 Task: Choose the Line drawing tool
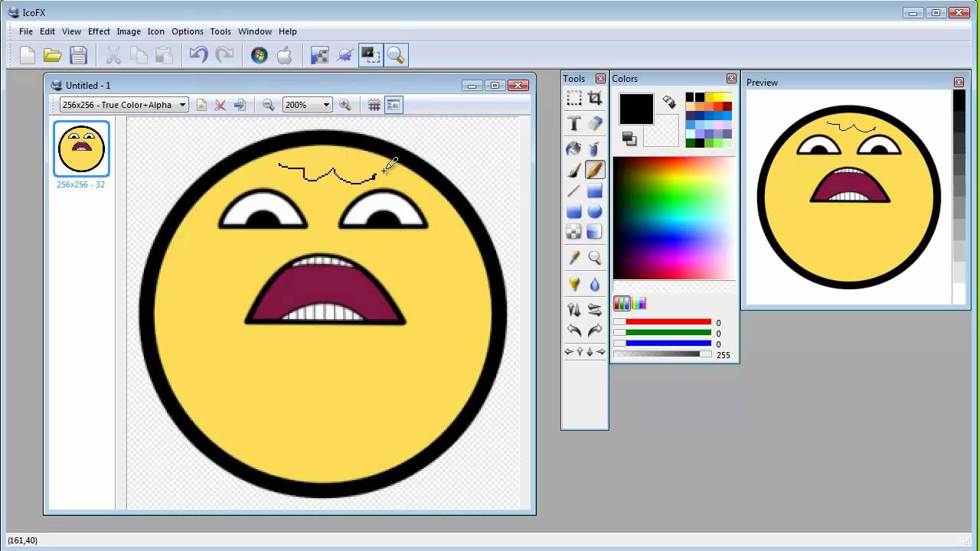(573, 191)
